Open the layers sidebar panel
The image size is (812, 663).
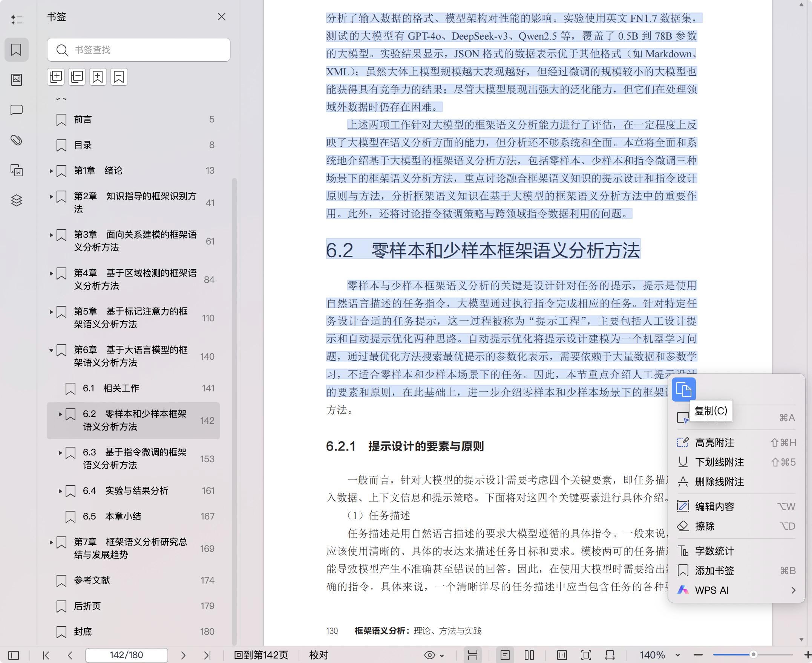click(x=17, y=200)
